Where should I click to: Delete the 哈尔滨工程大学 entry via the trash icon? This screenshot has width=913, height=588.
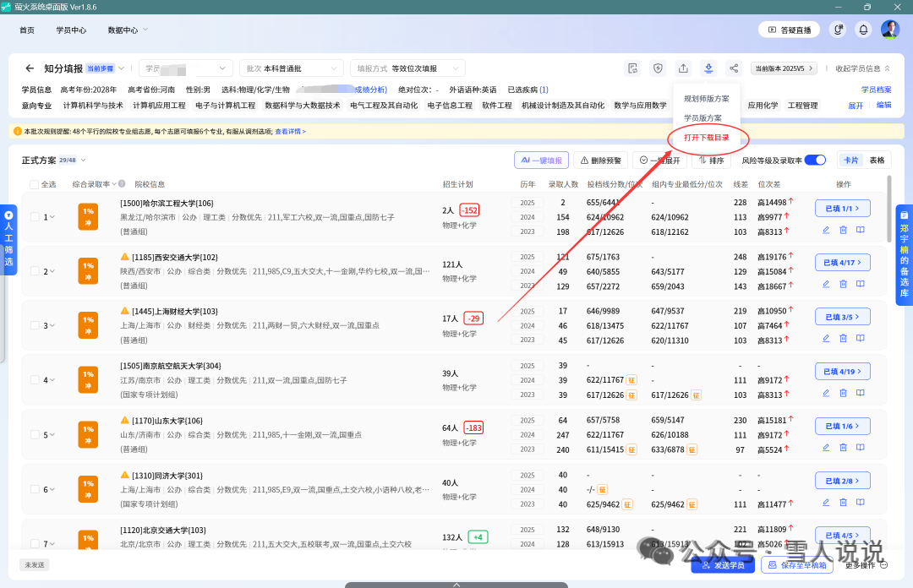(843, 230)
